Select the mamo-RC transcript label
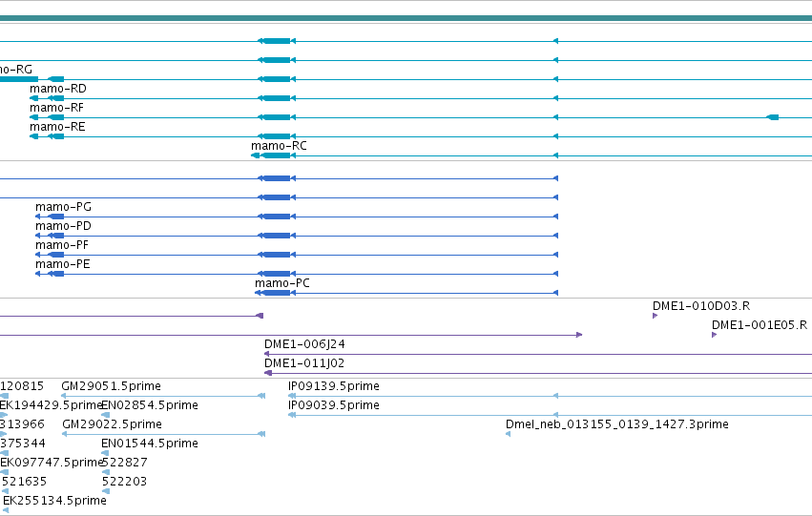The height and width of the screenshot is (516, 812). (280, 146)
